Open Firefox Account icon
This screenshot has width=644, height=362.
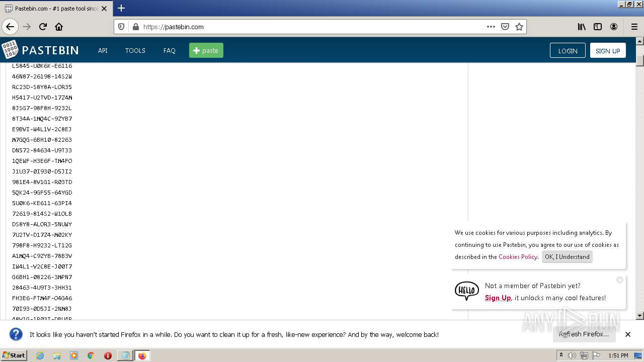[x=614, y=27]
